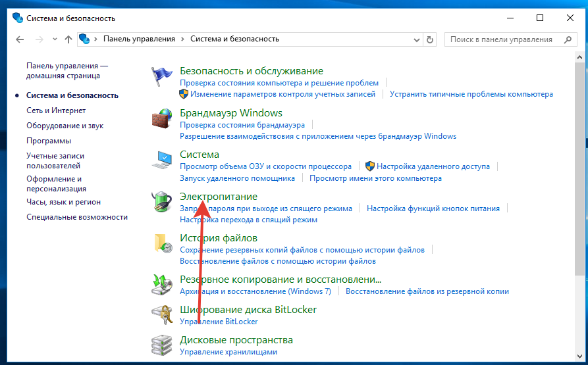Click the Backup and Restore drive icon
The height and width of the screenshot is (365, 588).
click(161, 285)
